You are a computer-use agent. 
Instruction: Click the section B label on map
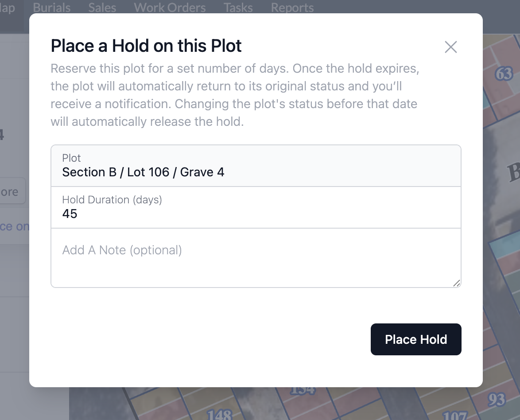coord(513,172)
